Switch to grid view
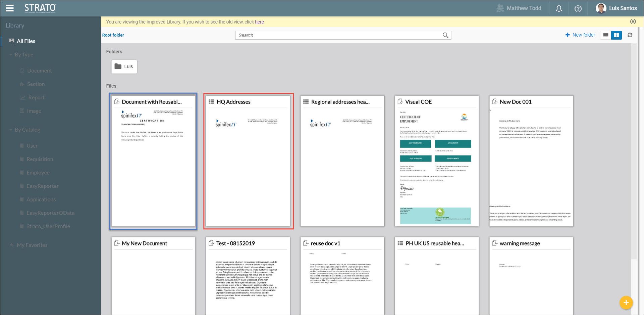Screen dimensions: 644x315 tap(616, 35)
